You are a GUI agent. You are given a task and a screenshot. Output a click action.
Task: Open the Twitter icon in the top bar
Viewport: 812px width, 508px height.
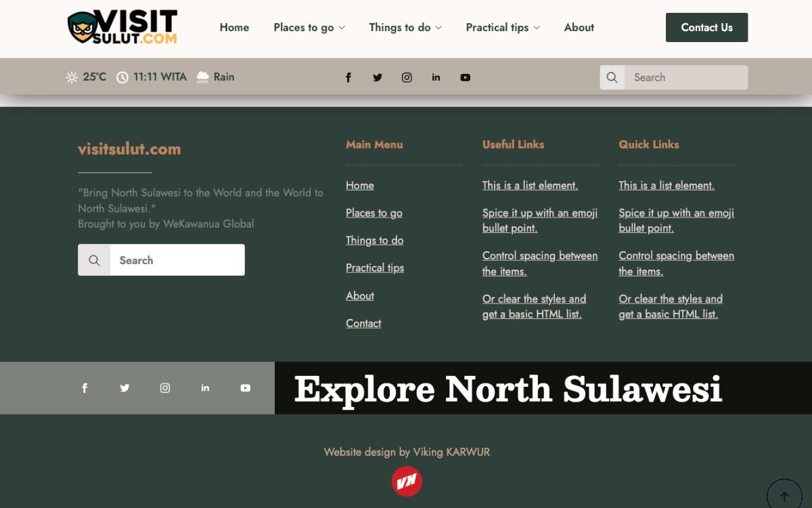click(x=378, y=77)
